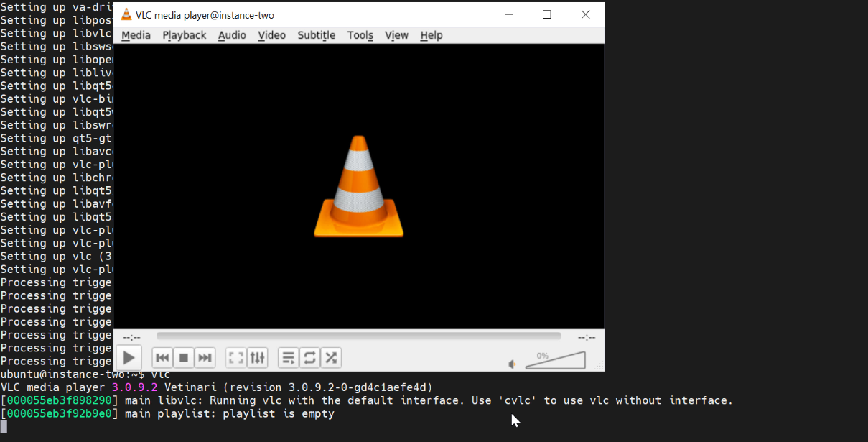Maximize the VLC media player window

pyautogui.click(x=547, y=14)
